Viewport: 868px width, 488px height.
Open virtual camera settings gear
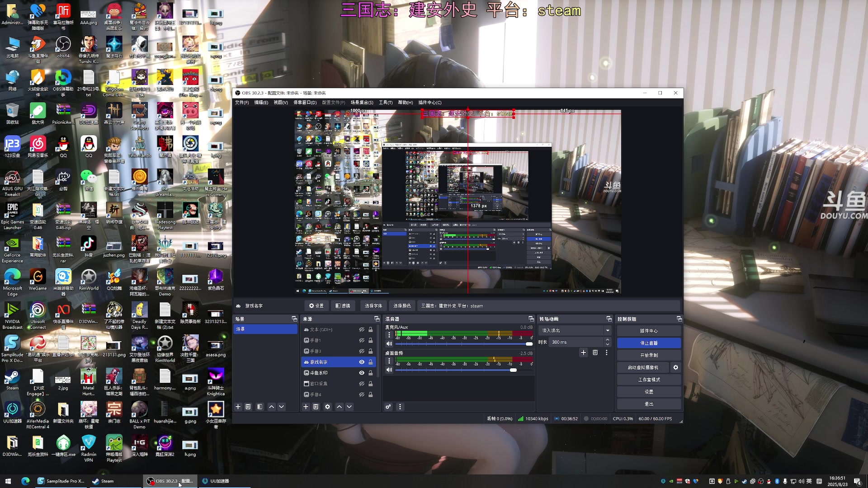676,367
